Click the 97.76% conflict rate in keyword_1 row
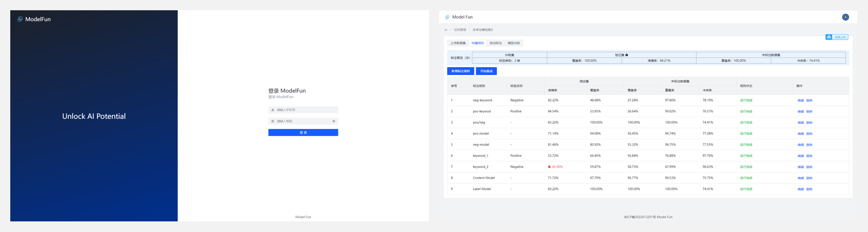868x232 pixels. coord(708,156)
